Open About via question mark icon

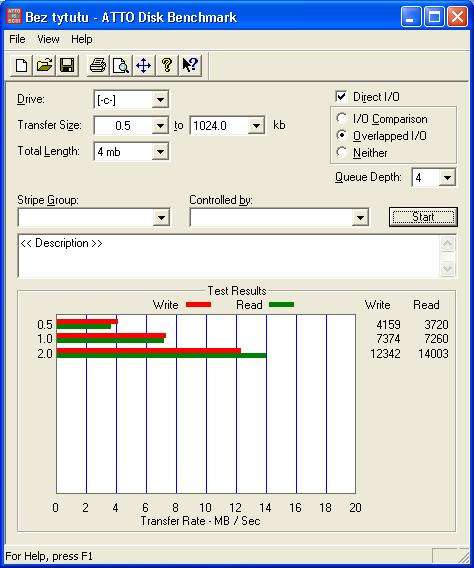pyautogui.click(x=167, y=65)
